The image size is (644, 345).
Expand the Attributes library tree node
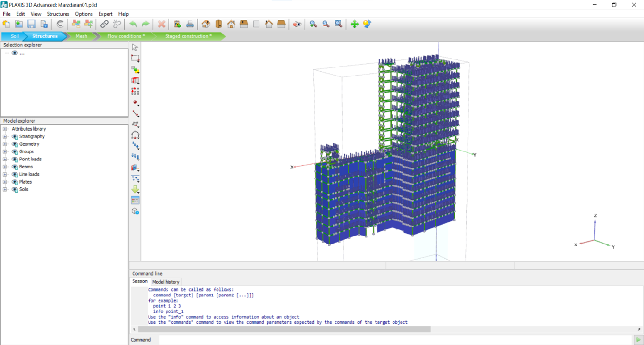point(5,129)
